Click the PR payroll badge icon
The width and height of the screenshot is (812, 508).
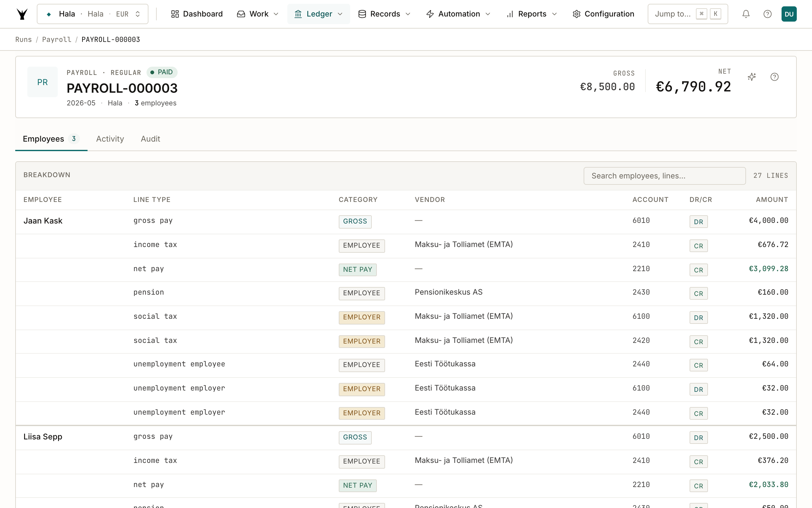(42, 82)
